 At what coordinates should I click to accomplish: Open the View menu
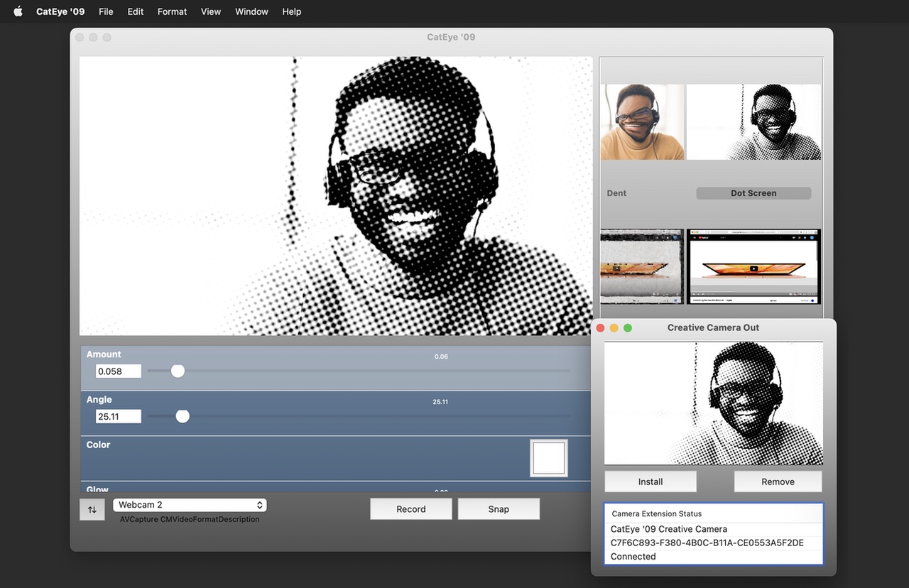click(211, 11)
